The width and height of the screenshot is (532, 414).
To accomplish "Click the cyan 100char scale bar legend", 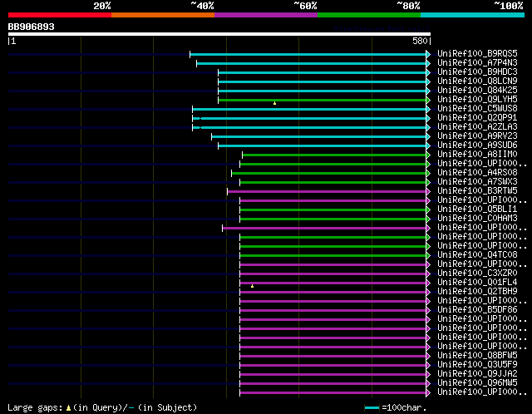I will pos(372,407).
